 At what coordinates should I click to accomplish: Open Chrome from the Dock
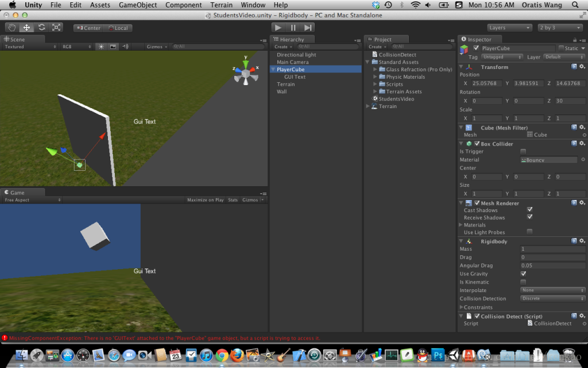point(222,355)
